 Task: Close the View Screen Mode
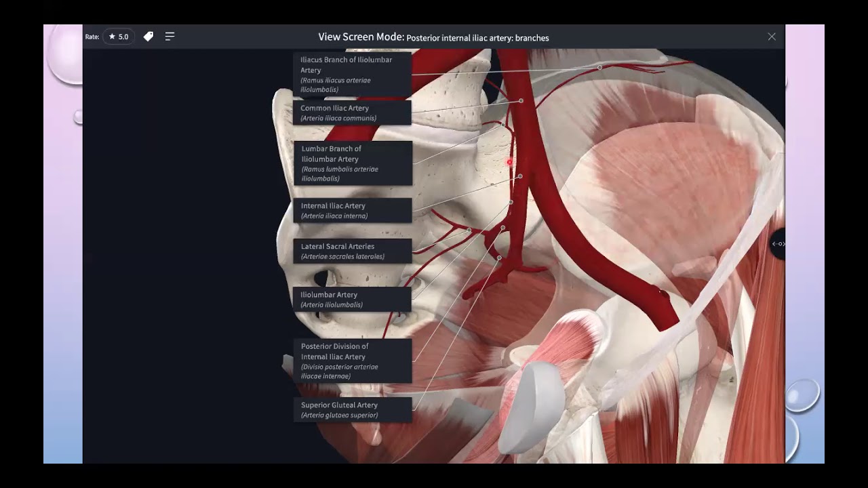[772, 37]
